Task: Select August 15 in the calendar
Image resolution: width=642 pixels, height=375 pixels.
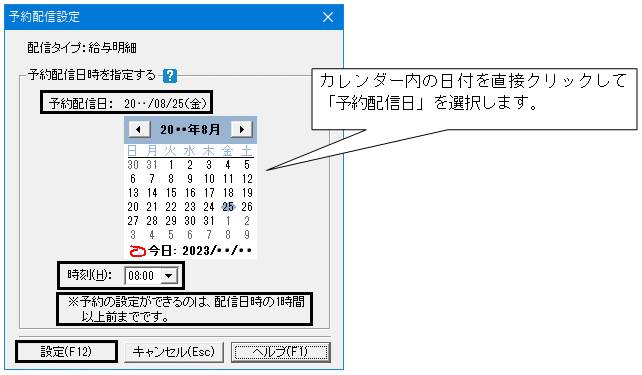Action: pyautogui.click(x=171, y=193)
